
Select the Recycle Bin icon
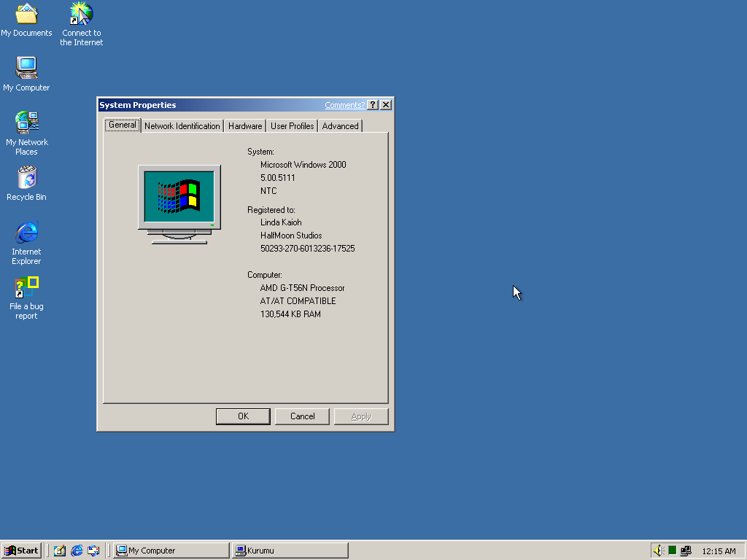tap(26, 184)
